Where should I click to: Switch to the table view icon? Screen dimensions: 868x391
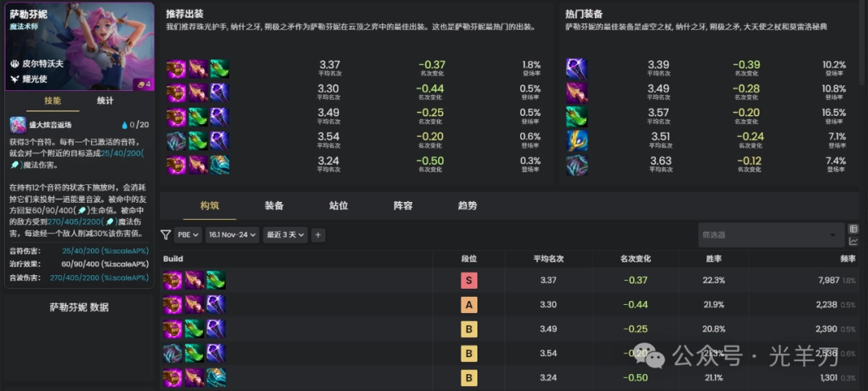pyautogui.click(x=854, y=228)
